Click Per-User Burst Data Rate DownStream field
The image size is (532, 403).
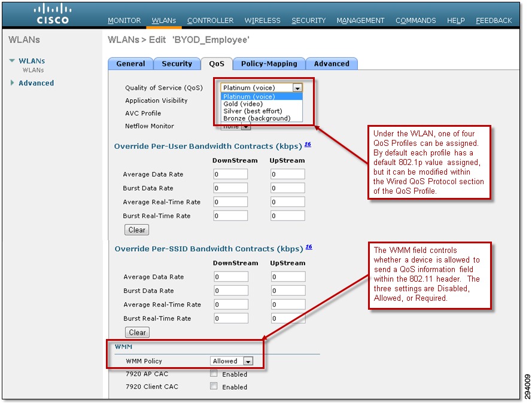coord(231,188)
